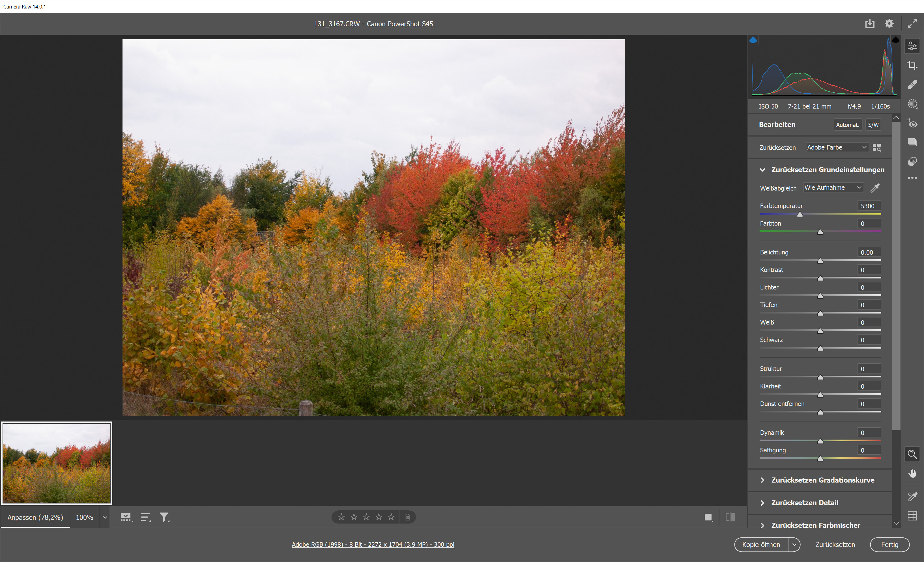Select the 100% zoom option

pyautogui.click(x=84, y=517)
